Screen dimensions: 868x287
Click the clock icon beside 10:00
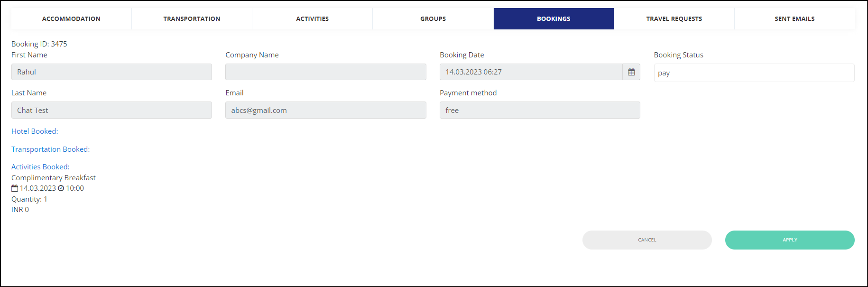61,188
